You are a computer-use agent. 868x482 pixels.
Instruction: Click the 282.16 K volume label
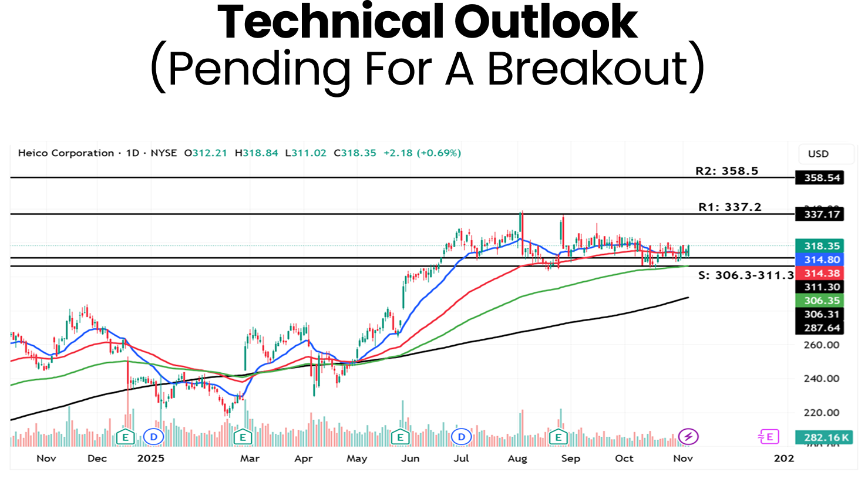coord(819,437)
